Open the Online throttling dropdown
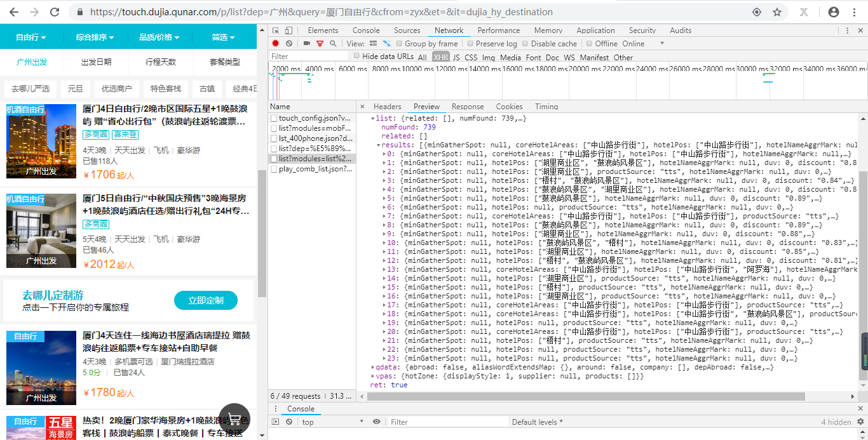 tap(643, 44)
